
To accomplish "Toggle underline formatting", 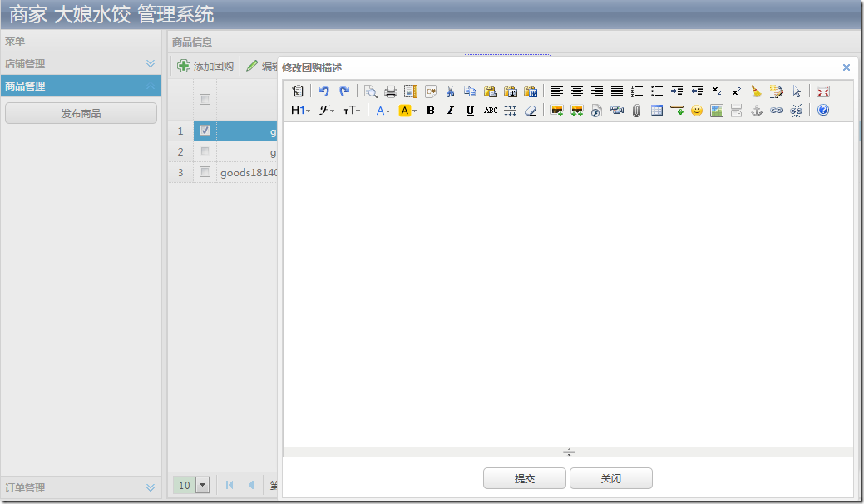I will pyautogui.click(x=470, y=110).
